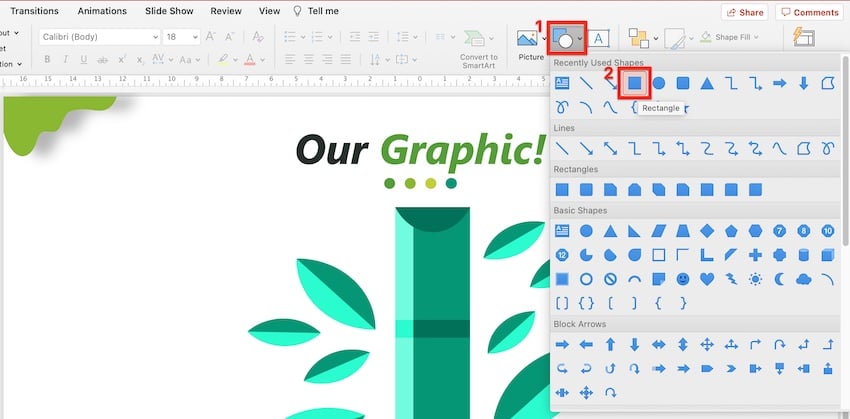Screen dimensions: 850x419
Task: Toggle bold text formatting
Action: tap(47, 59)
